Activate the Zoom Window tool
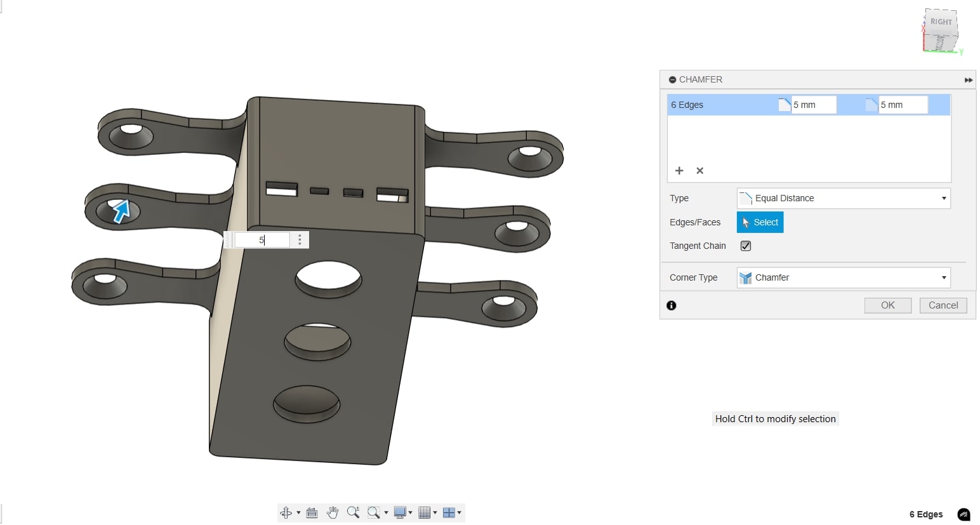Image resolution: width=980 pixels, height=525 pixels. [373, 513]
